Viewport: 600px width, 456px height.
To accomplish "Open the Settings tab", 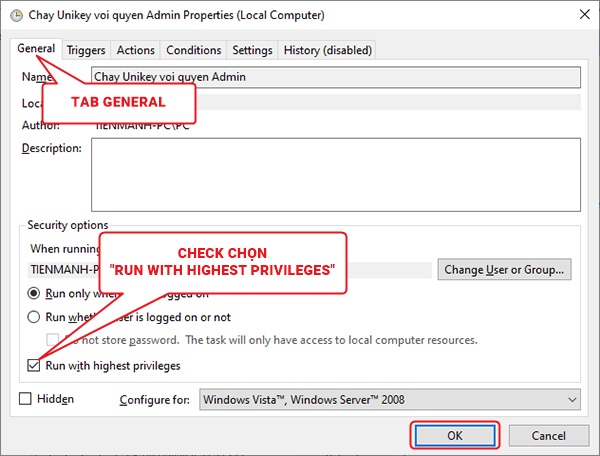I will (x=252, y=50).
